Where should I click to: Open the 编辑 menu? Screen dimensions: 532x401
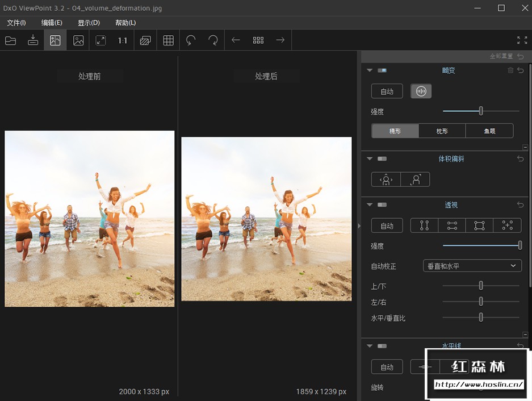pos(52,23)
